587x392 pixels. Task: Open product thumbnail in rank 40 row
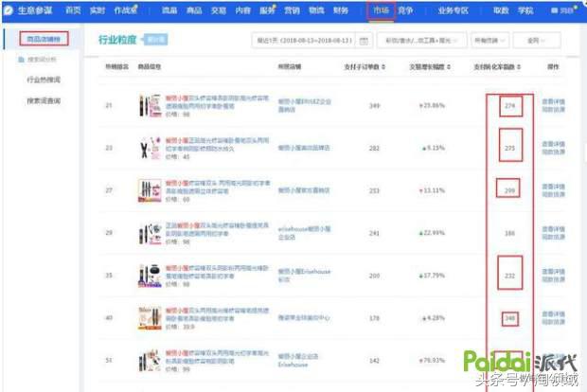tap(150, 318)
